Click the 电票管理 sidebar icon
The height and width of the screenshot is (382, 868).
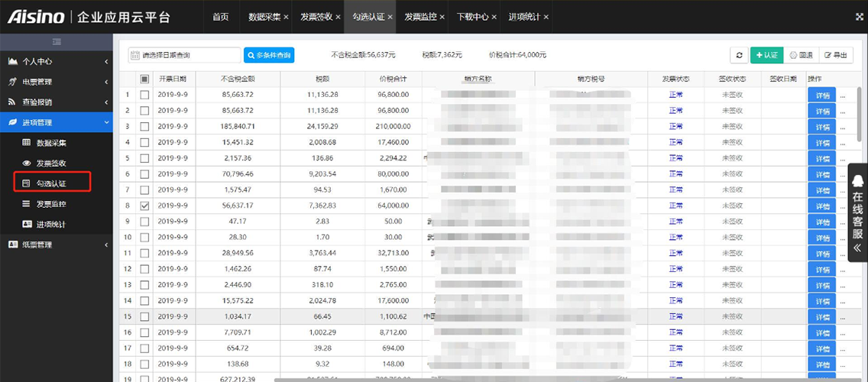point(13,82)
